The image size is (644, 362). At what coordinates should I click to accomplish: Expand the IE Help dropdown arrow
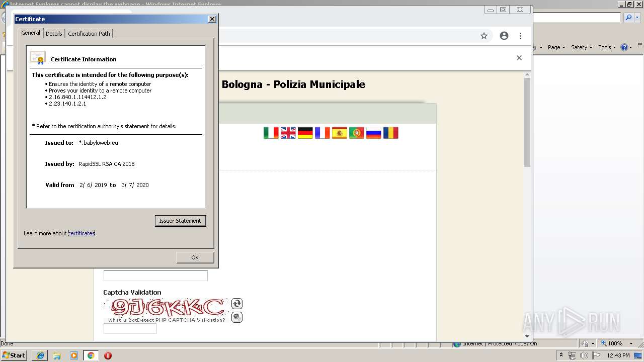click(630, 47)
